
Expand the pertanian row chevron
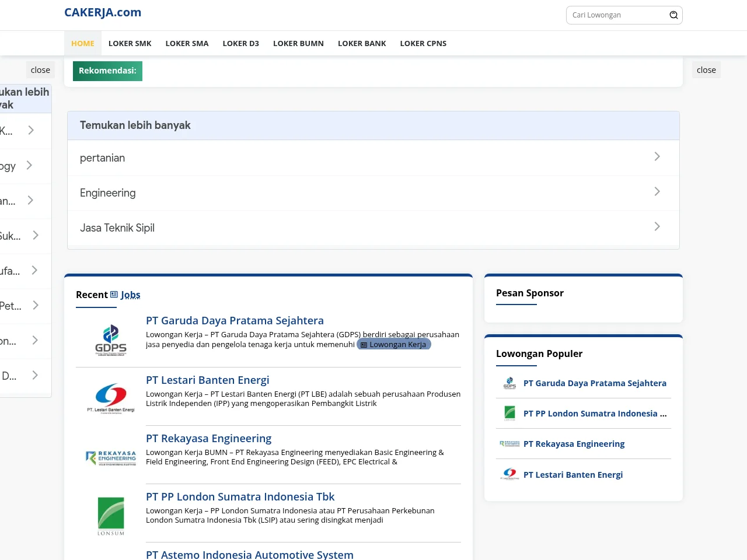(x=657, y=156)
